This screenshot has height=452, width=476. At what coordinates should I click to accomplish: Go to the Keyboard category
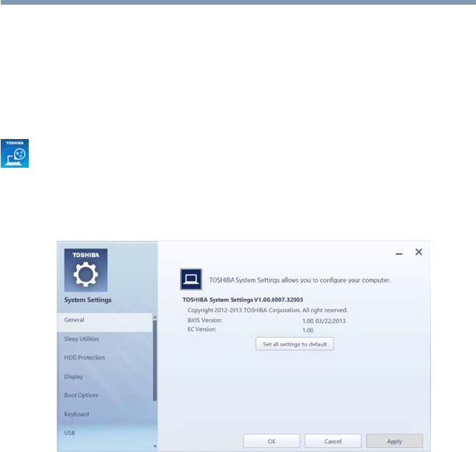tap(104, 414)
